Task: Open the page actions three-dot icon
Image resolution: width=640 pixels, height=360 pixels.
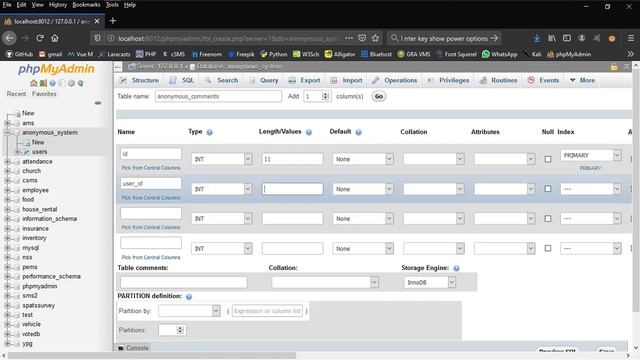Action: pos(349,38)
